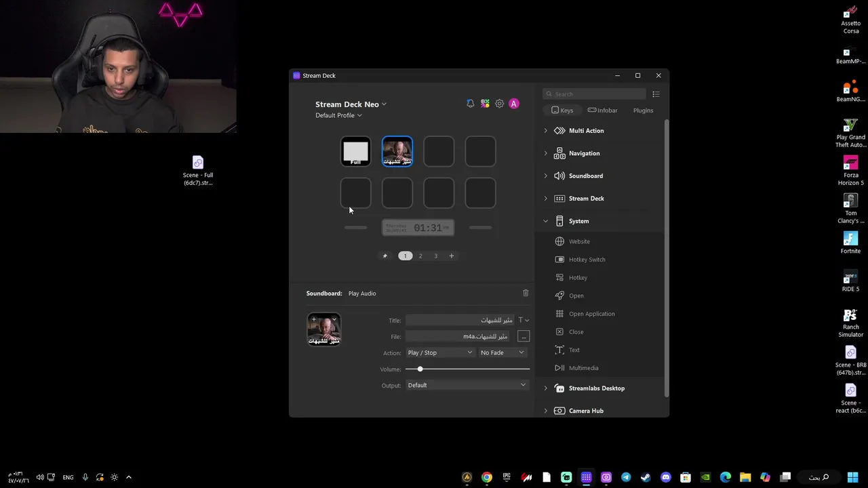
Task: Open the Assetto Corsa desktop shortcut
Action: 850,20
